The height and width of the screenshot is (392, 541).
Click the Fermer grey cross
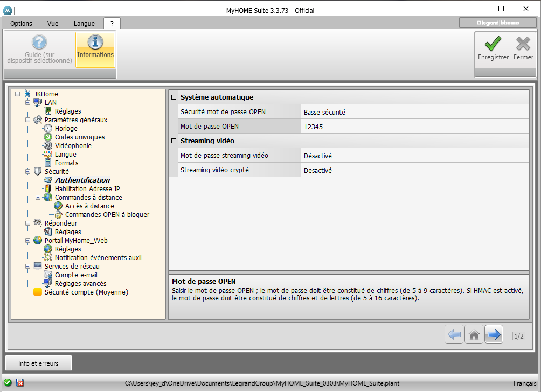tap(523, 44)
